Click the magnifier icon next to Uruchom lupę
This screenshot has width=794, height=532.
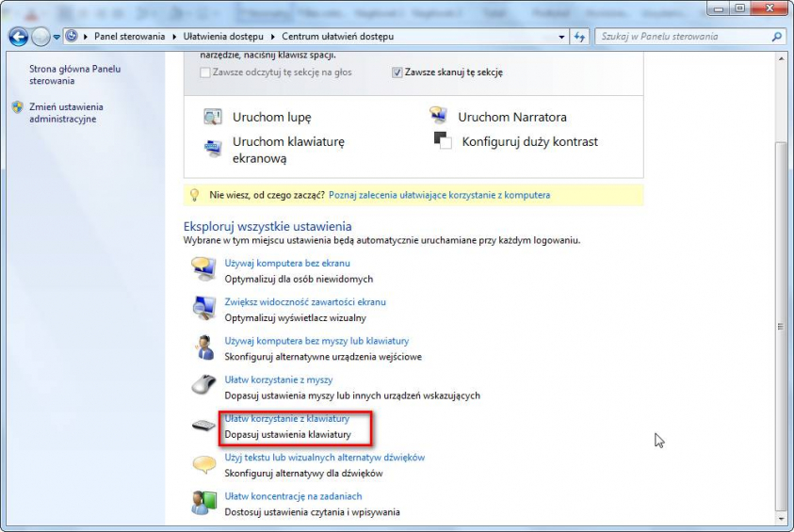pos(212,118)
